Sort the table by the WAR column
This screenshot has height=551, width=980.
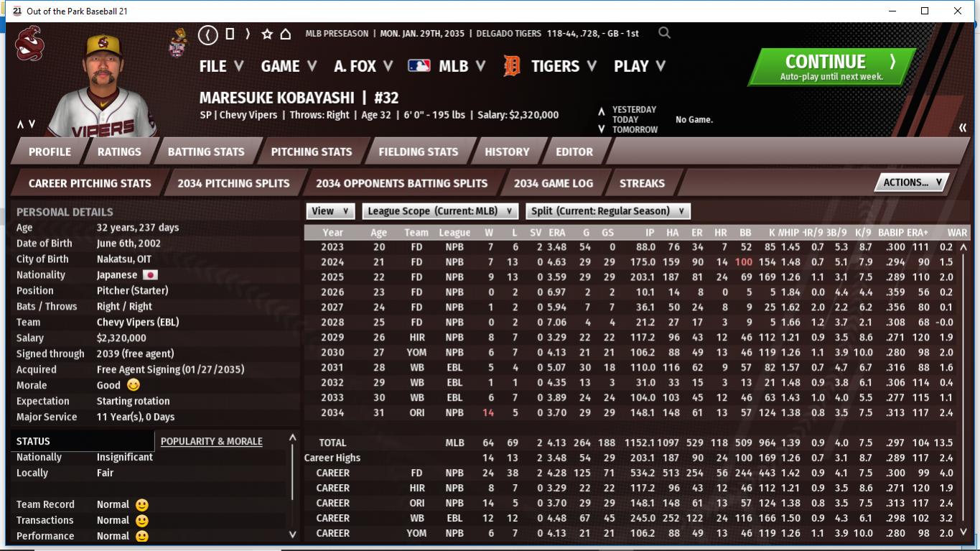tap(957, 232)
